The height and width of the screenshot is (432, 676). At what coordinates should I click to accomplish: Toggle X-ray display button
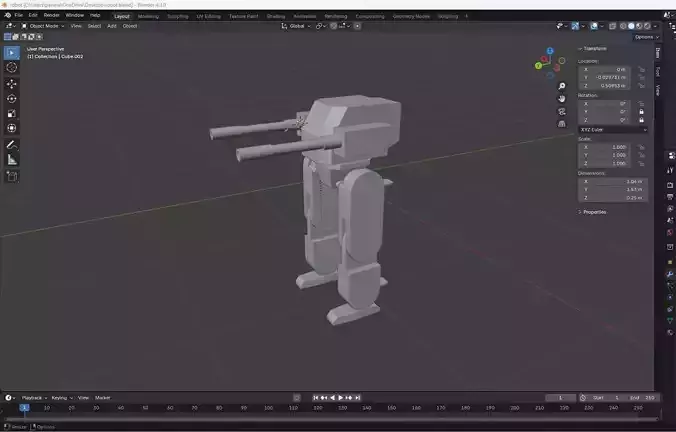coord(613,26)
